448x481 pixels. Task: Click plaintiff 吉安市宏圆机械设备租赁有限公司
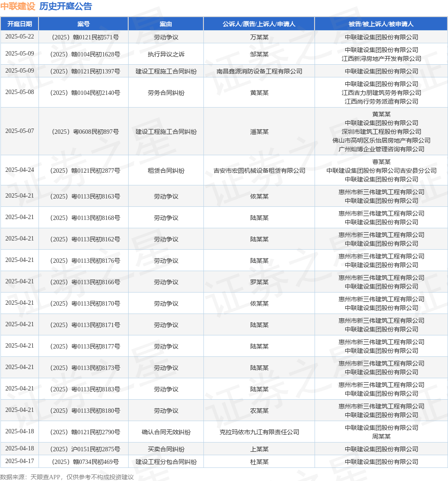click(x=259, y=171)
